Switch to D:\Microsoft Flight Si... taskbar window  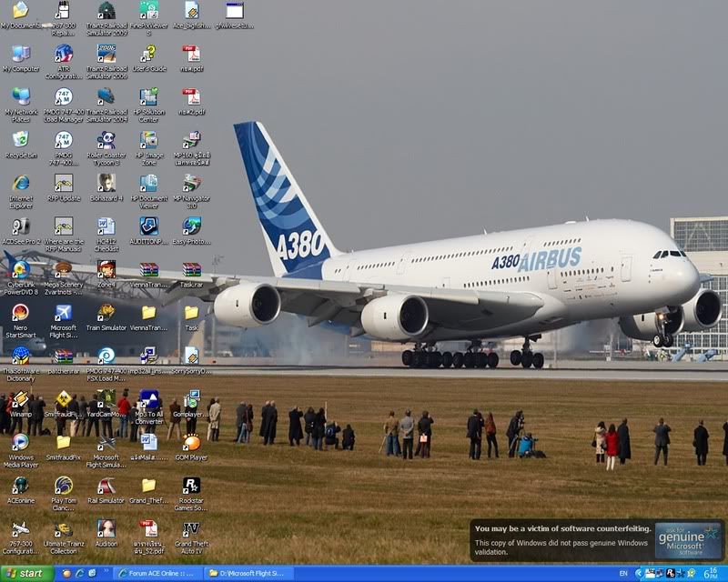(248, 574)
